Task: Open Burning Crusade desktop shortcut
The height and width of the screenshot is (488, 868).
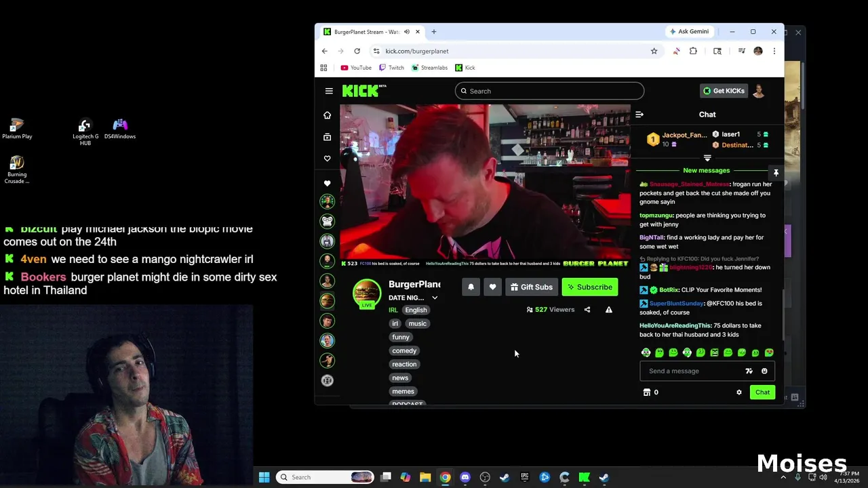Action: point(17,170)
